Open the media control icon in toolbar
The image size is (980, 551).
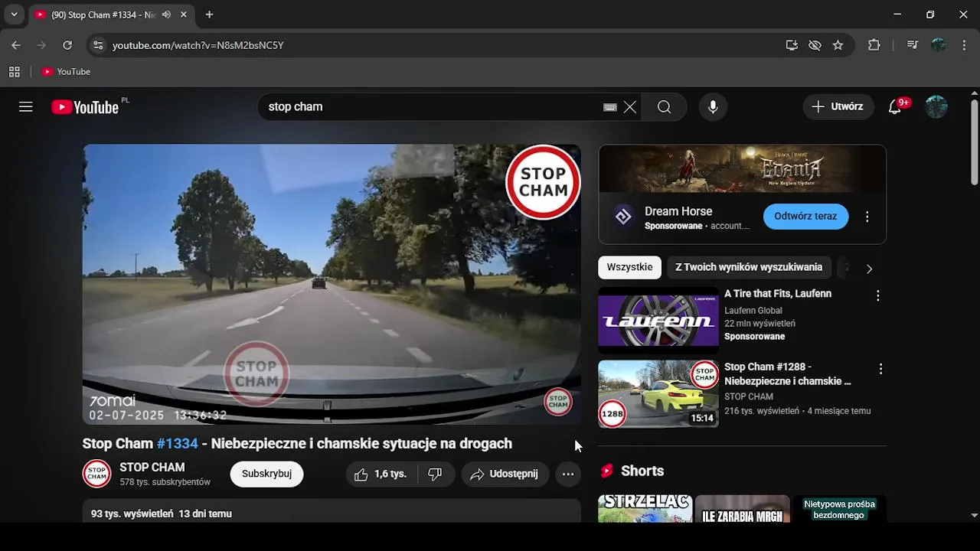[x=912, y=45]
